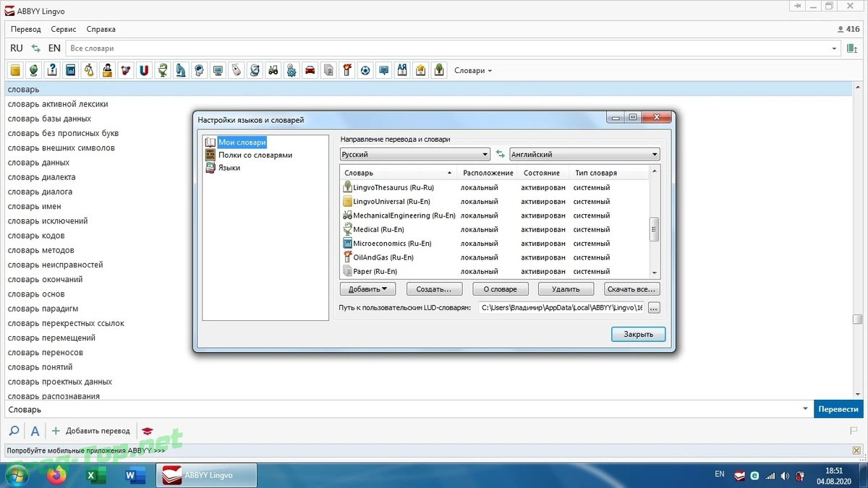Select the yellow book universal dictionary icon
The width and height of the screenshot is (868, 488).
pyautogui.click(x=14, y=70)
